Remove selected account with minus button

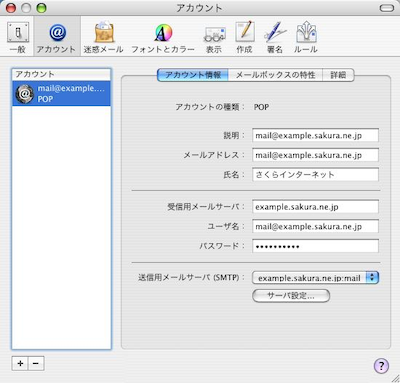coord(36,363)
